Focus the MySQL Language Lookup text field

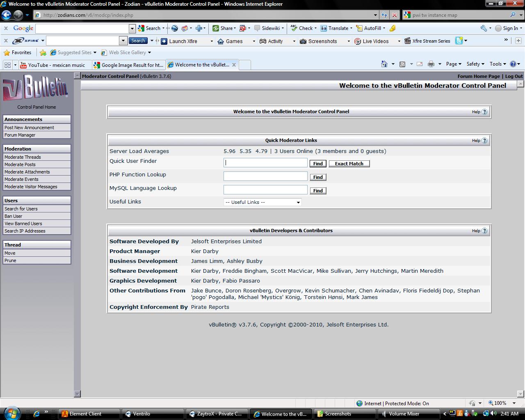(265, 189)
